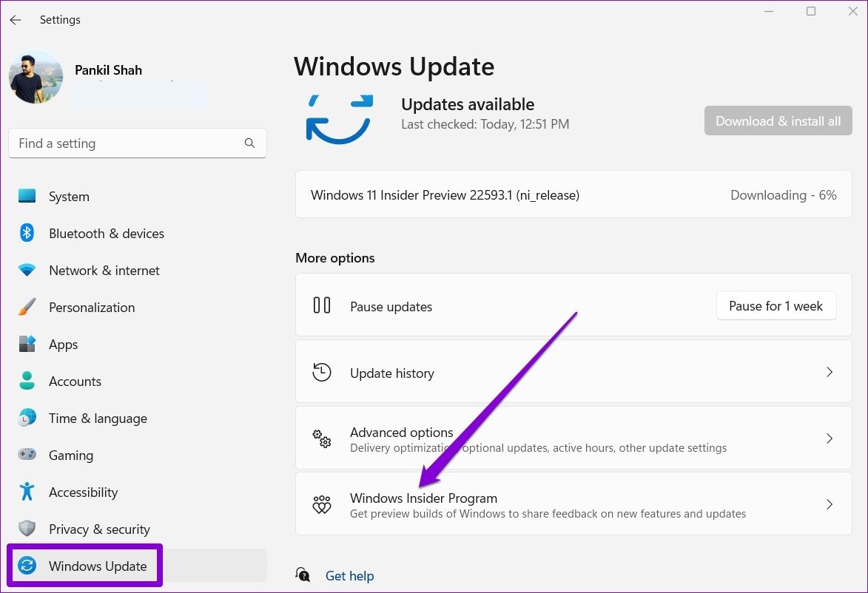Expand Update history chevron
868x593 pixels.
830,372
